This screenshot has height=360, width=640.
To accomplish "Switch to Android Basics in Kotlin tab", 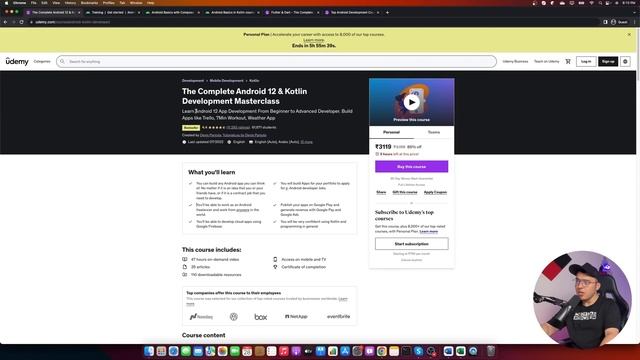I will 232,13.
